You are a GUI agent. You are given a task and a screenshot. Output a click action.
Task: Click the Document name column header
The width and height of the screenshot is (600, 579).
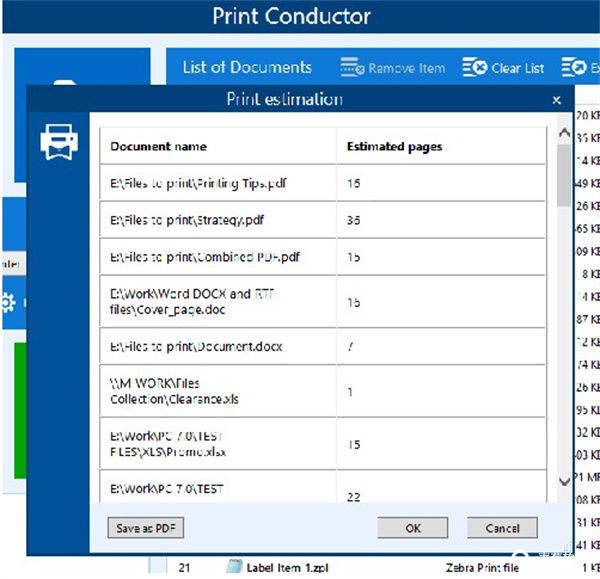point(217,146)
